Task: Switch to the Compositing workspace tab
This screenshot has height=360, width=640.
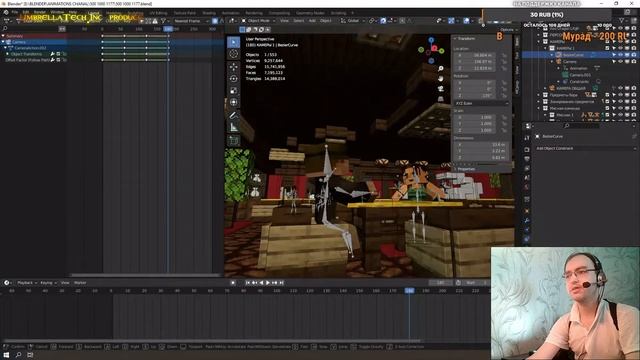Action: pos(279,13)
